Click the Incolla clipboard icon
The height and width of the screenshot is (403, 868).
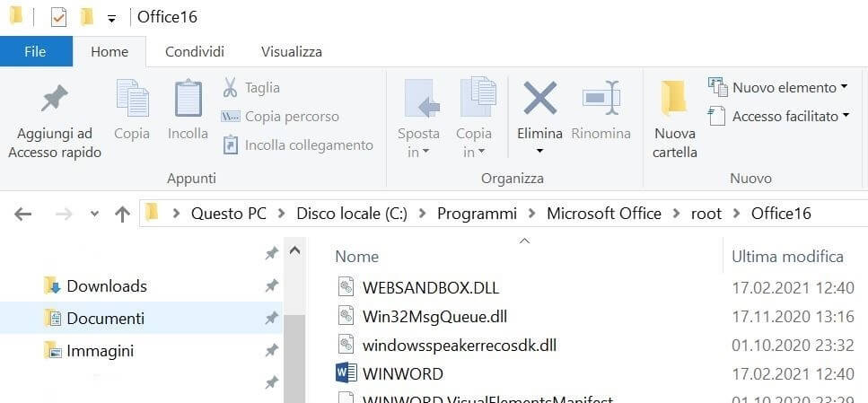point(189,99)
